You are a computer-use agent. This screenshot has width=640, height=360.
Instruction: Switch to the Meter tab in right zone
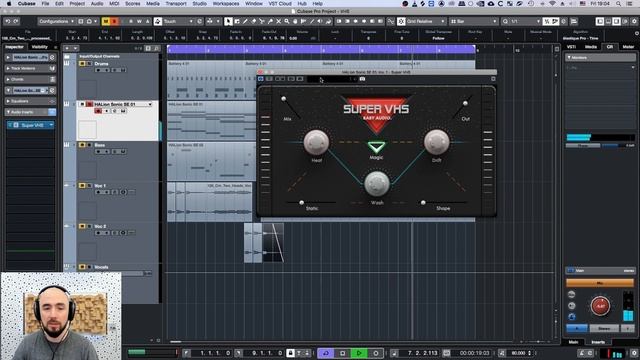628,47
